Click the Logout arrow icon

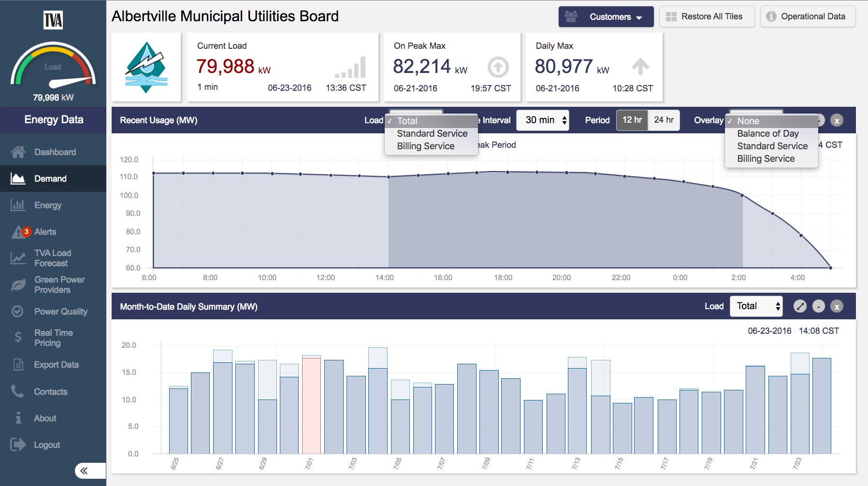(18, 444)
